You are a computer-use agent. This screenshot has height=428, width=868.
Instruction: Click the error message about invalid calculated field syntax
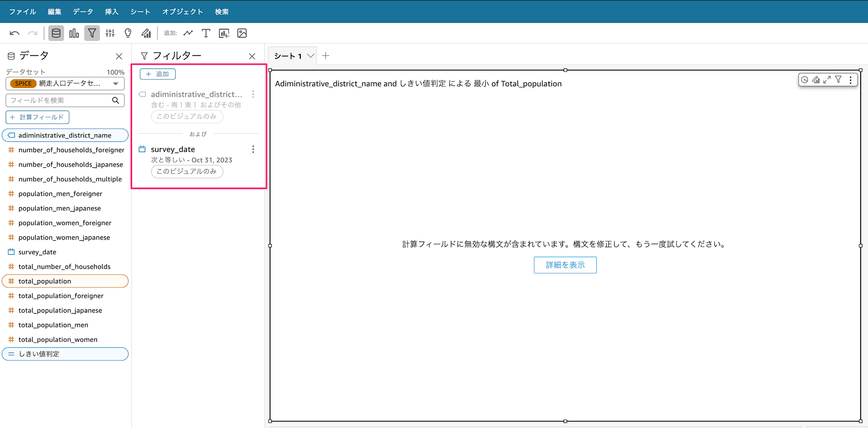pos(565,244)
